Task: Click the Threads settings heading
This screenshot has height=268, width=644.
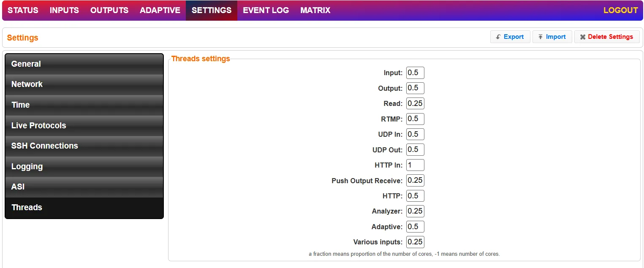Action: tap(201, 59)
